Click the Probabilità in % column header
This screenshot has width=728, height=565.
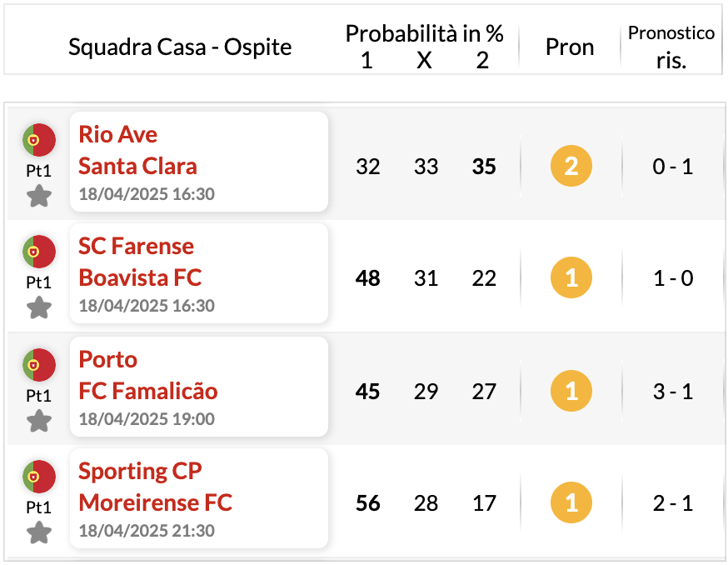(424, 33)
